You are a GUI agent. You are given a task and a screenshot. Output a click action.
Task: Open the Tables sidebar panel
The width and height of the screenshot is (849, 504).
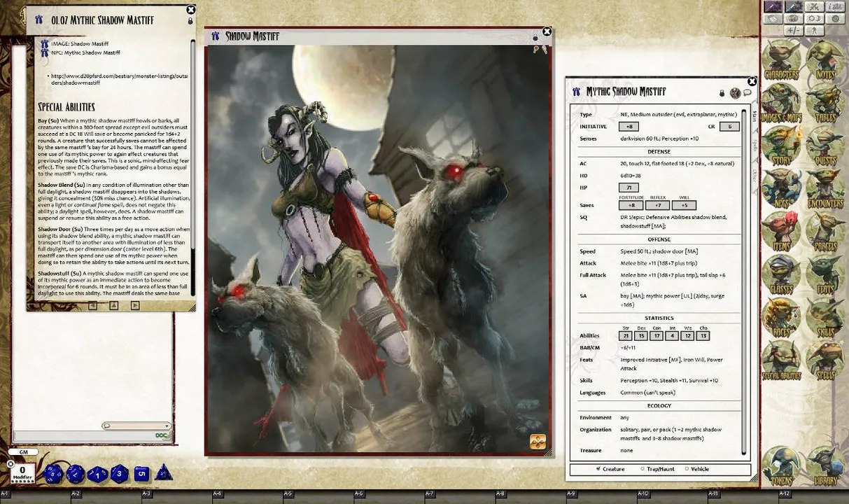(825, 104)
